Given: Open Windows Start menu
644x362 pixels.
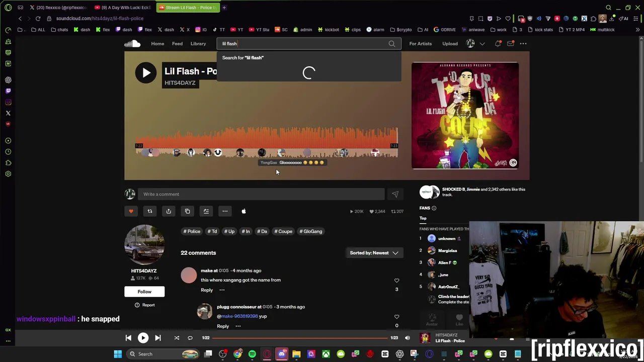Looking at the screenshot, I should click(118, 354).
